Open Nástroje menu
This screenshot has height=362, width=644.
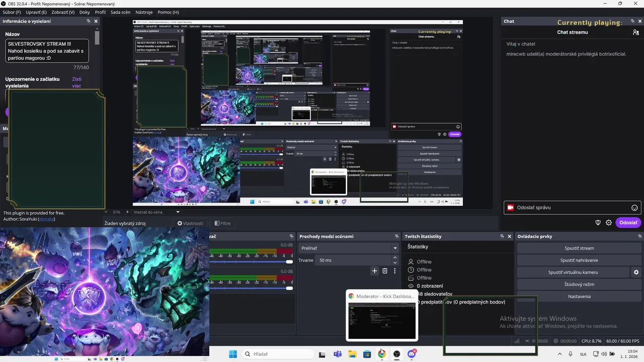[144, 12]
